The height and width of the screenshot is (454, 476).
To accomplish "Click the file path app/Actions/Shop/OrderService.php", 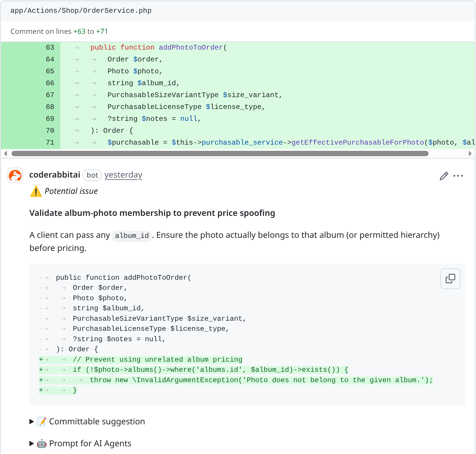I will pyautogui.click(x=81, y=11).
